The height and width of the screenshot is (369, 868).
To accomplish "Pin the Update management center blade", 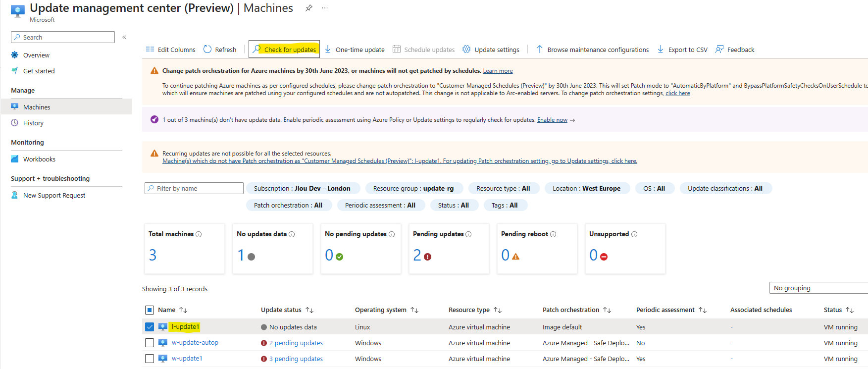I will click(308, 8).
